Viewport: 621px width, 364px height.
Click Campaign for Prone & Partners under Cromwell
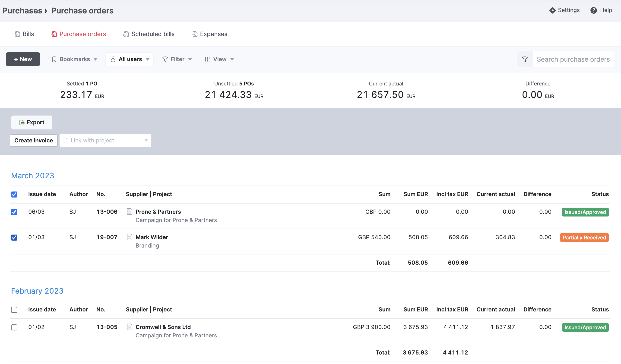click(x=176, y=336)
